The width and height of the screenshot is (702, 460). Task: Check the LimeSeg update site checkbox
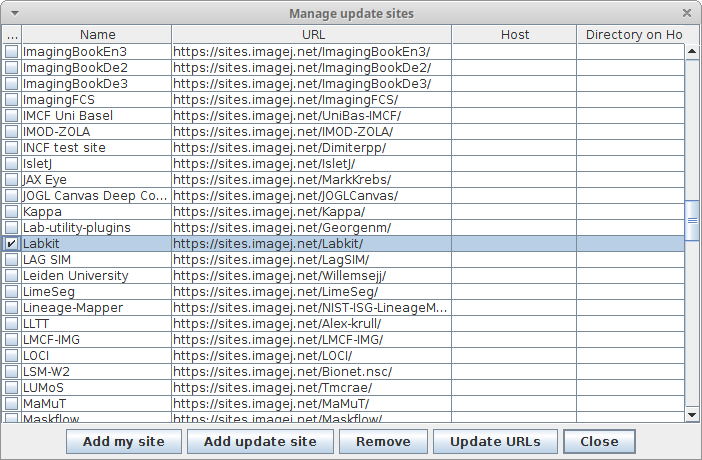(11, 292)
